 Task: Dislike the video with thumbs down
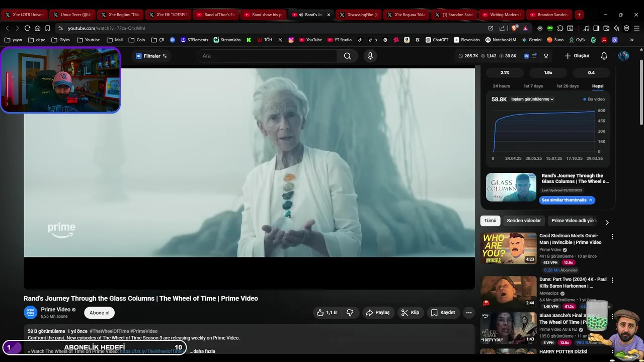[x=350, y=313]
